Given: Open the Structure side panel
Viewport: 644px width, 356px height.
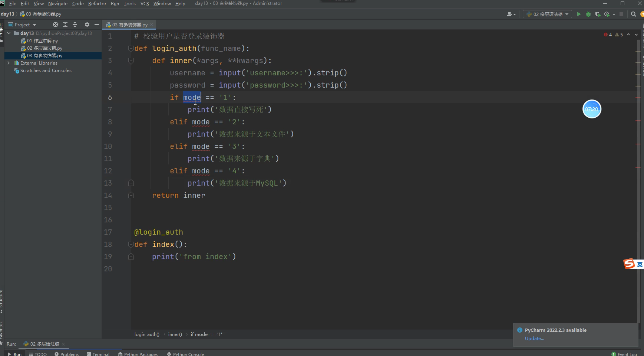Looking at the screenshot, I should click(1, 301).
